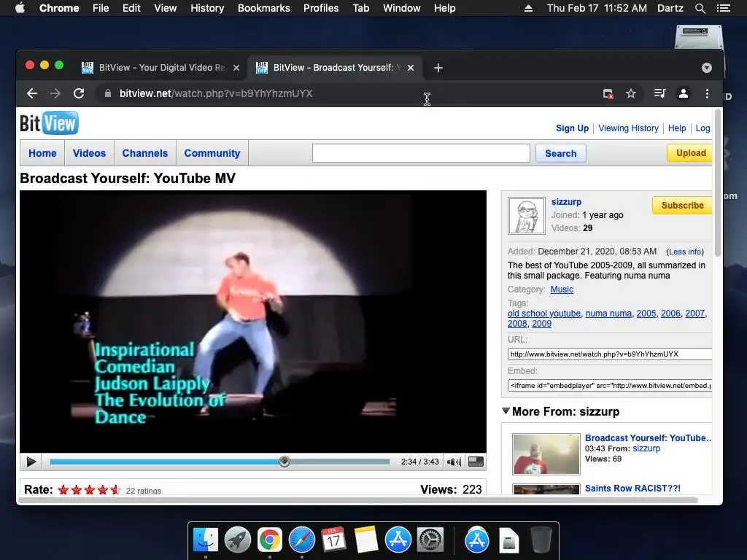Click the 2009 tag

click(542, 323)
